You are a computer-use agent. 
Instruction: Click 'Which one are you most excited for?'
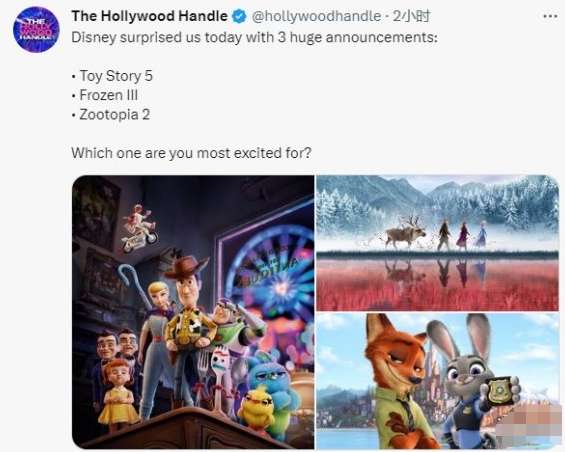pos(191,153)
